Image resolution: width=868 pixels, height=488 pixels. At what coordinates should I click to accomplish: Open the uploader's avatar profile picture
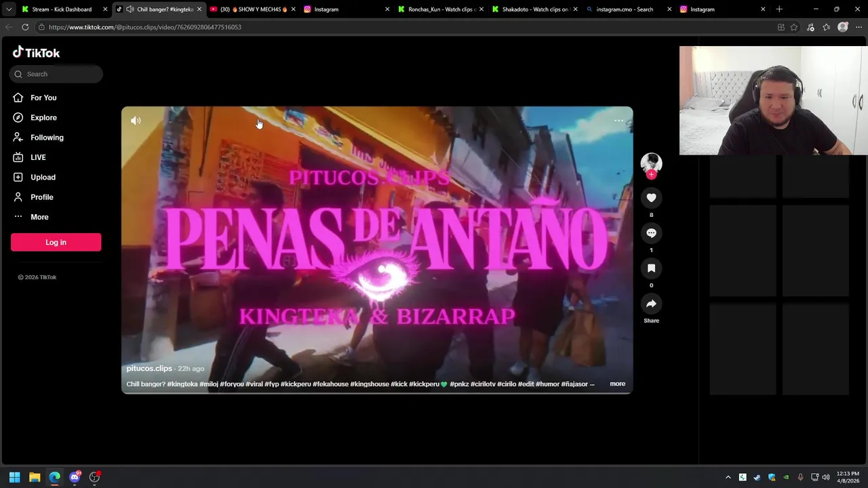(x=651, y=163)
